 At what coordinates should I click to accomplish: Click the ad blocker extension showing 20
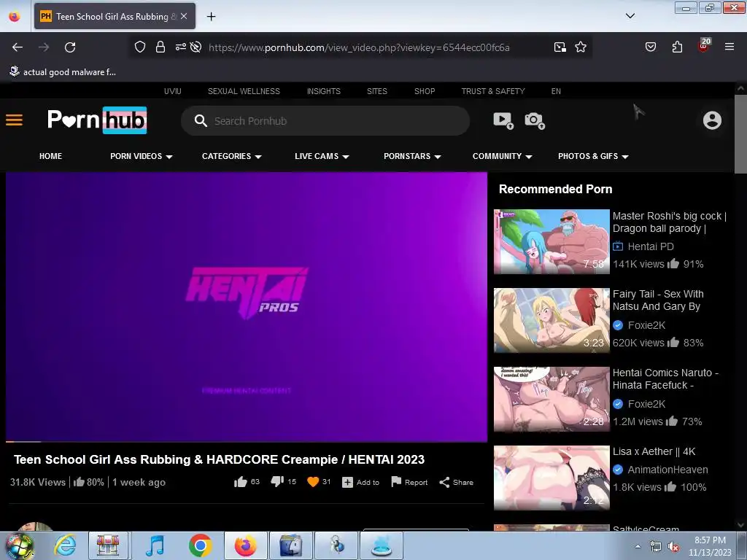704,45
